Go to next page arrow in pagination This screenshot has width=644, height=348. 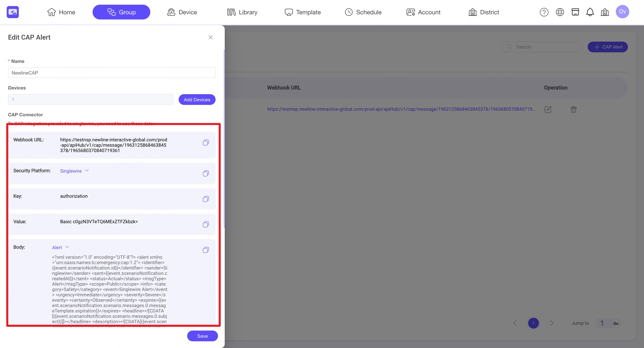[x=551, y=323]
